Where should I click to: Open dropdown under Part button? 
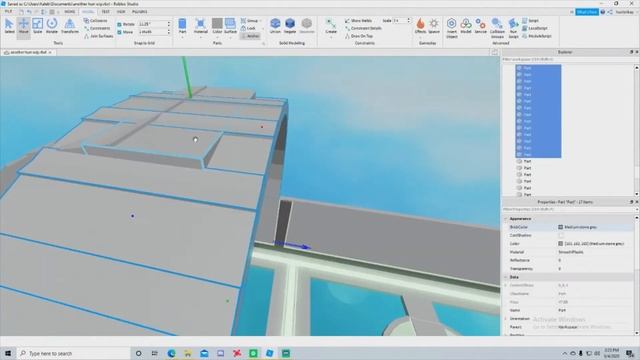coord(182,37)
